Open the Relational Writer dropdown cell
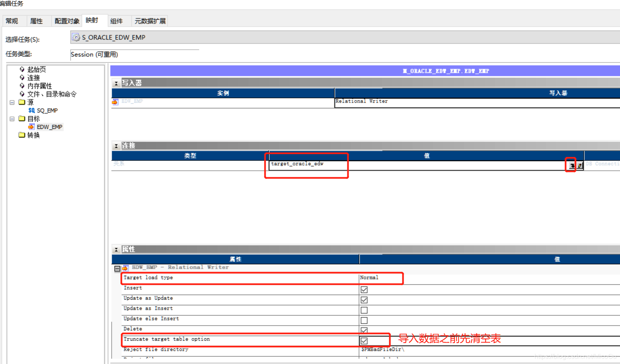 point(477,103)
